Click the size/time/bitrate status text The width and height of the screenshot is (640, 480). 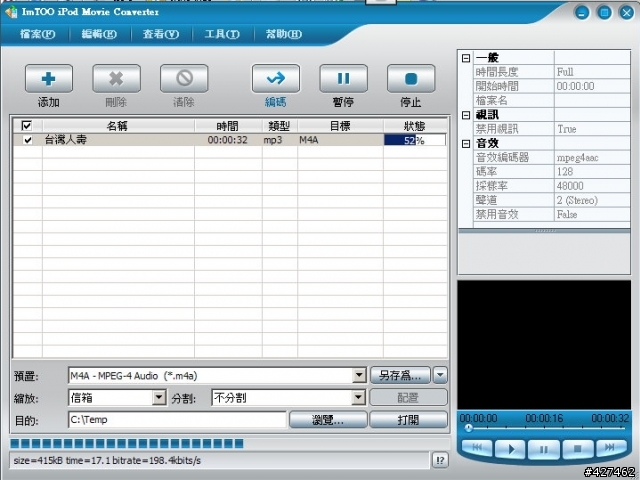(107, 460)
